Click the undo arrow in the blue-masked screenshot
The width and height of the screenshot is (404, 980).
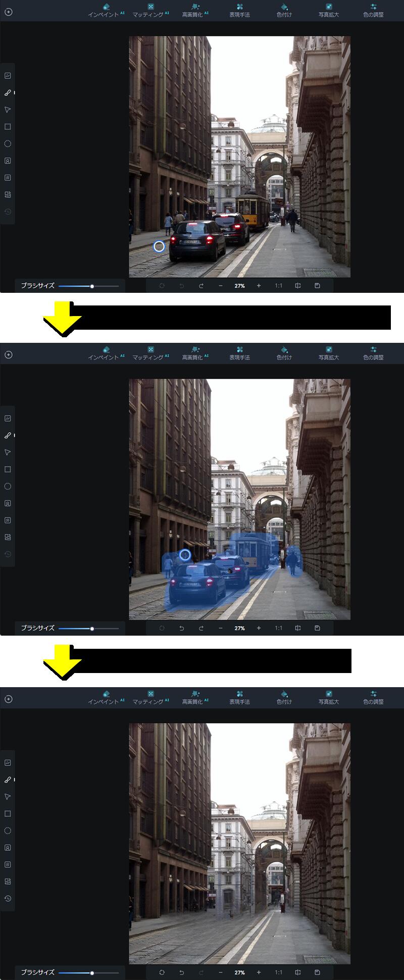coord(181,628)
